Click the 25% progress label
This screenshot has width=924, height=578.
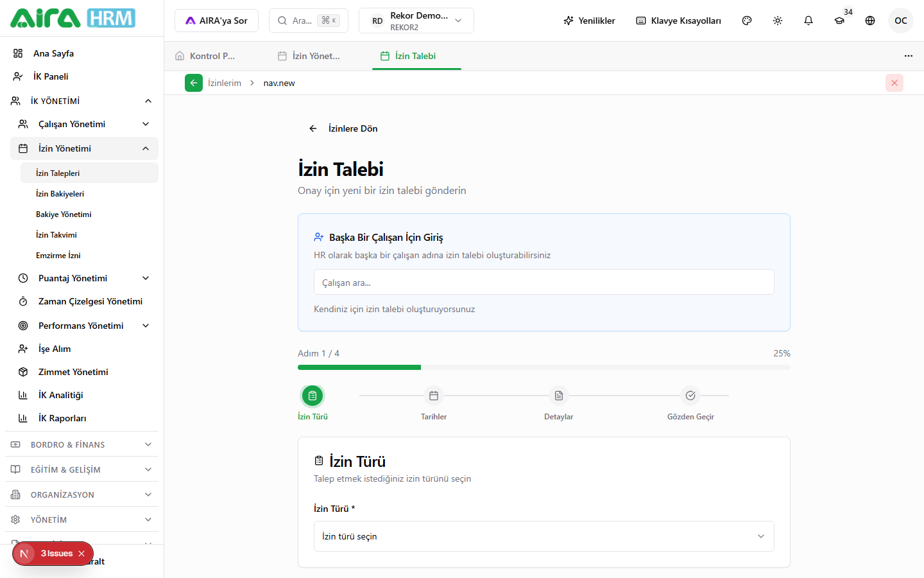coord(782,353)
